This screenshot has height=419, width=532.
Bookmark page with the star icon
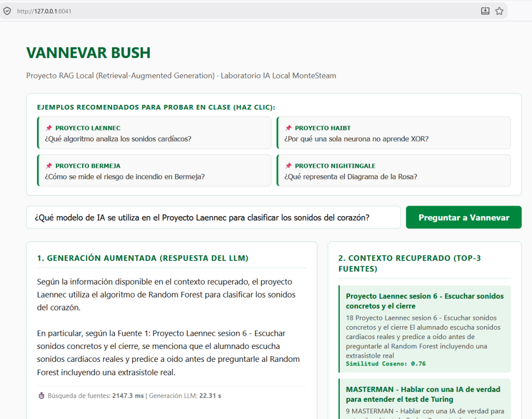(499, 11)
